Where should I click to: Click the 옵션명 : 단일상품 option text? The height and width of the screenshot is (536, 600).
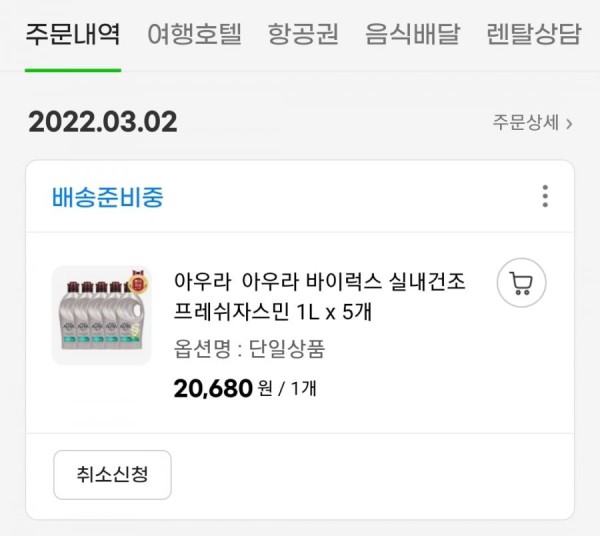pyautogui.click(x=249, y=349)
